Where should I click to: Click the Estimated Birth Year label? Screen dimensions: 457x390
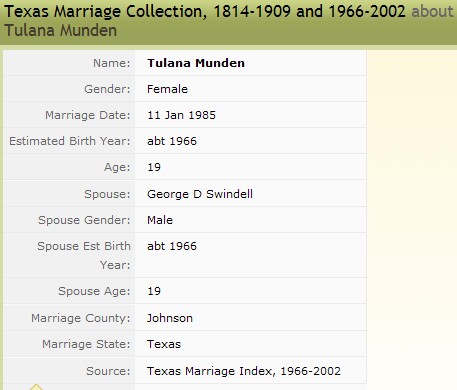click(x=70, y=141)
